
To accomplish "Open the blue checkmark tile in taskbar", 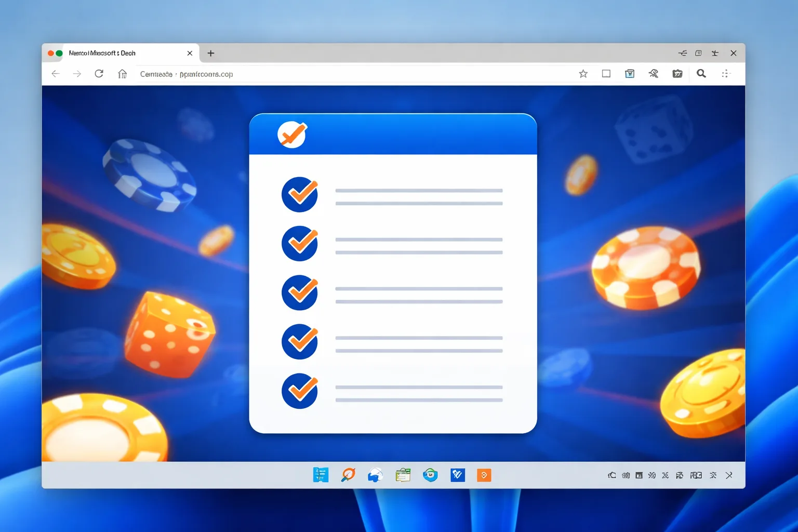I will click(x=458, y=475).
